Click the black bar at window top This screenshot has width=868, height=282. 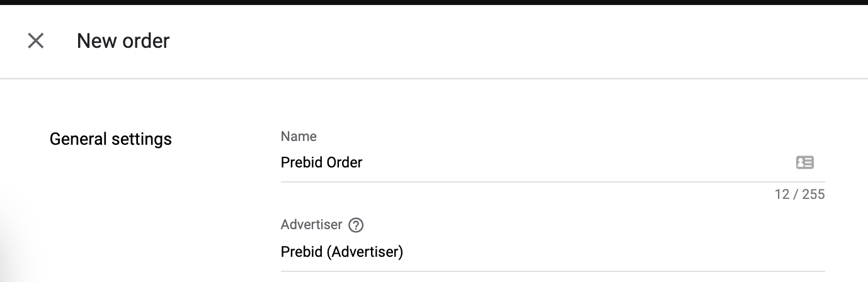434,2
